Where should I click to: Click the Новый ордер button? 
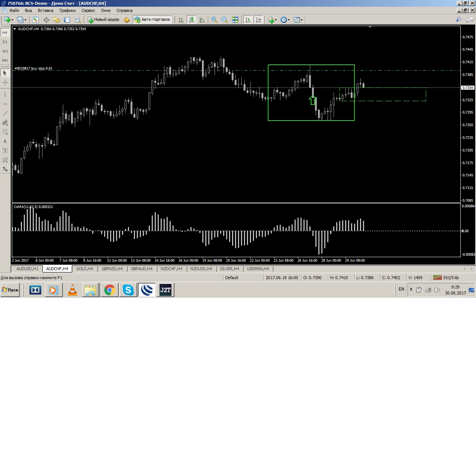coord(103,20)
